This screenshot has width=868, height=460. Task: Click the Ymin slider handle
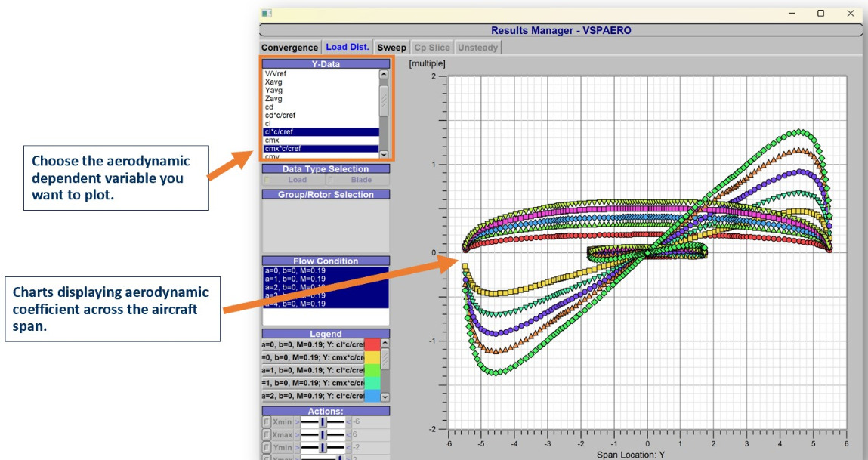point(323,448)
